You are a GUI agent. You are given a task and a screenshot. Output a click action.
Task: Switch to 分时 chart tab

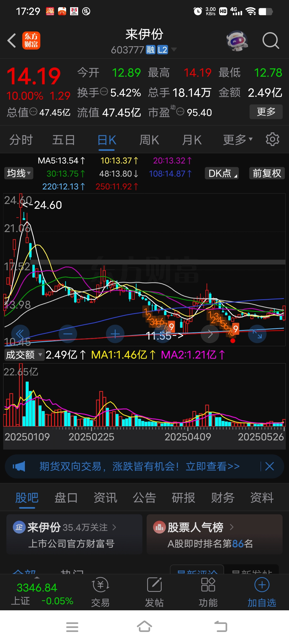[x=21, y=140]
